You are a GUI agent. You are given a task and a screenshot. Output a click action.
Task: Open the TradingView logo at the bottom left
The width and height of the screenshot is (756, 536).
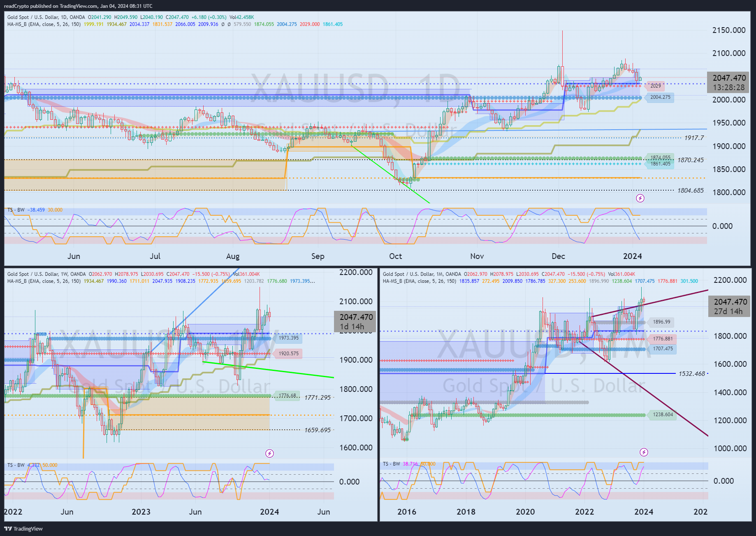point(23,529)
